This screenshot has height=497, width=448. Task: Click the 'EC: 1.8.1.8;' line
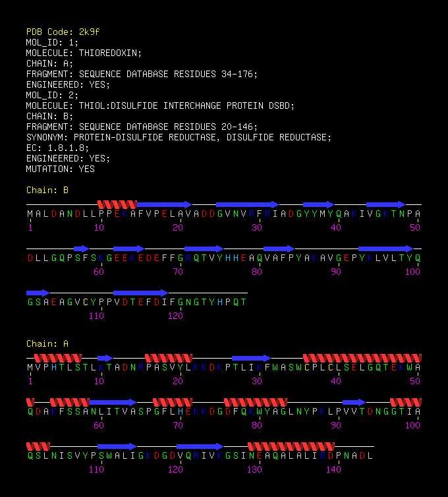58,148
